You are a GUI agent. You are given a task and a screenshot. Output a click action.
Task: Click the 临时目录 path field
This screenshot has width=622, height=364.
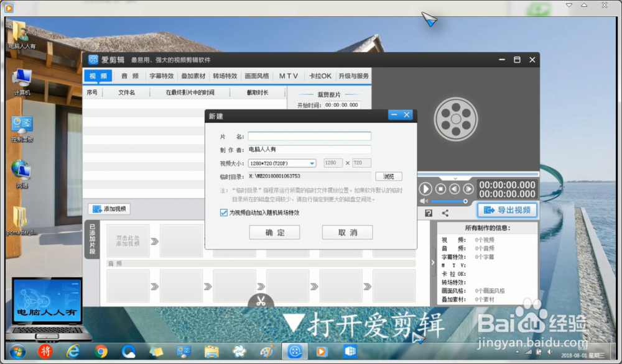(309, 176)
